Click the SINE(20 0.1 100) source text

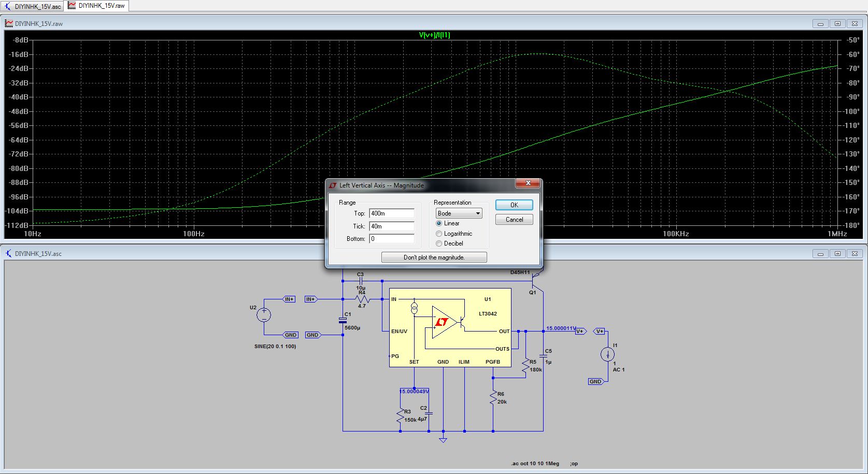275,347
